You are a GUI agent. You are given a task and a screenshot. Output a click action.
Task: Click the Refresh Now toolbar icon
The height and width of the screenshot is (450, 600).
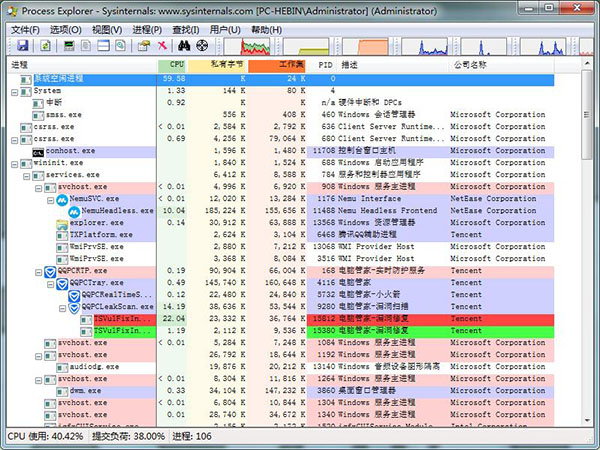click(x=46, y=46)
